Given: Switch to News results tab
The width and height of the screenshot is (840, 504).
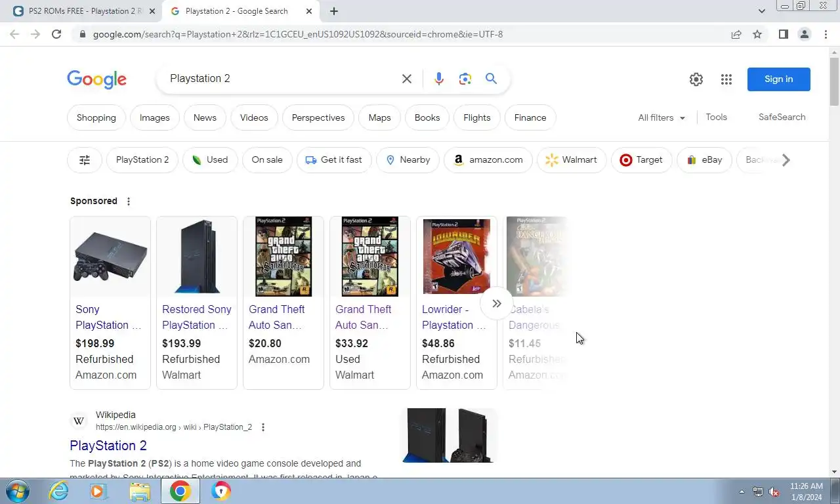Looking at the screenshot, I should coord(205,118).
